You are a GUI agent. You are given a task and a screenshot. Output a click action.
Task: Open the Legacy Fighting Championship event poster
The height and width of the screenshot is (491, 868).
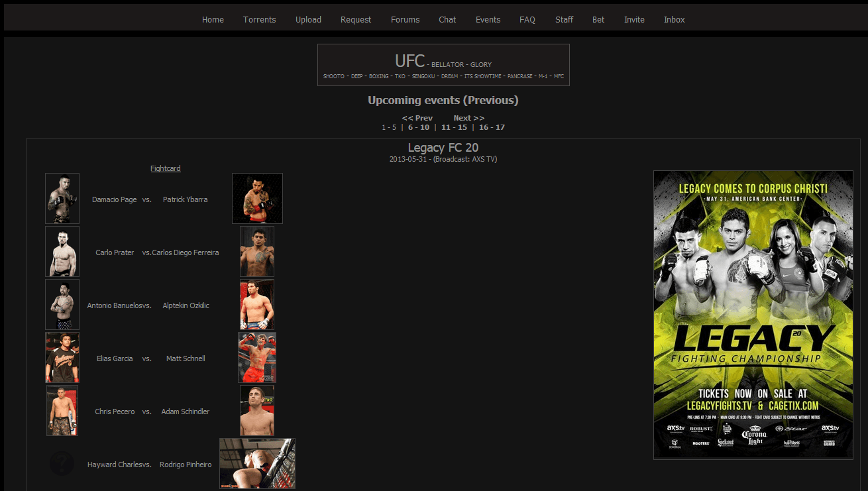(753, 315)
